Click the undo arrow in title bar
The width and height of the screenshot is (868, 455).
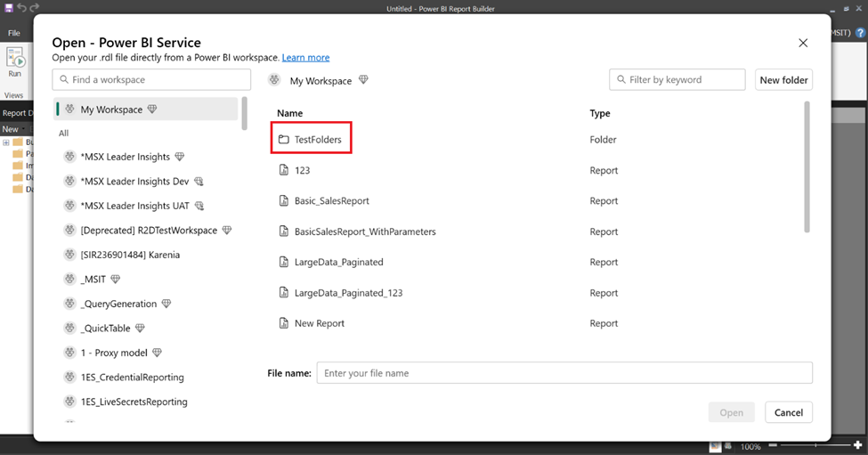(x=21, y=8)
